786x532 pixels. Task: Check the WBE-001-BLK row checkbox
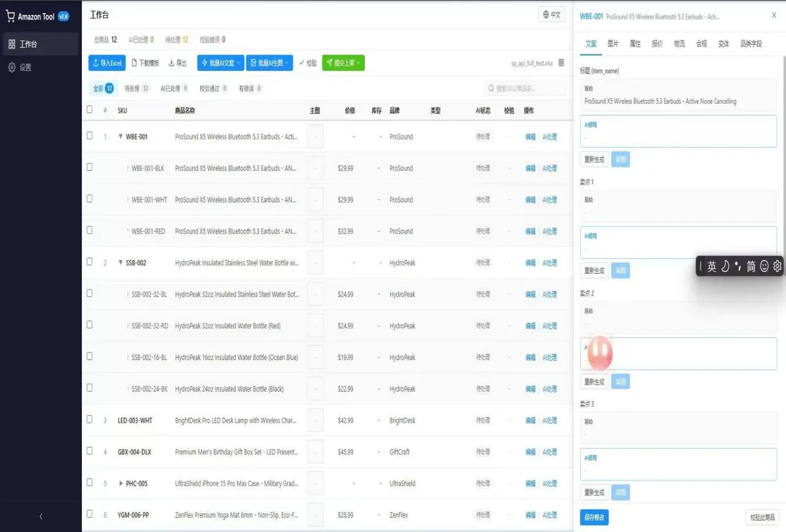90,167
